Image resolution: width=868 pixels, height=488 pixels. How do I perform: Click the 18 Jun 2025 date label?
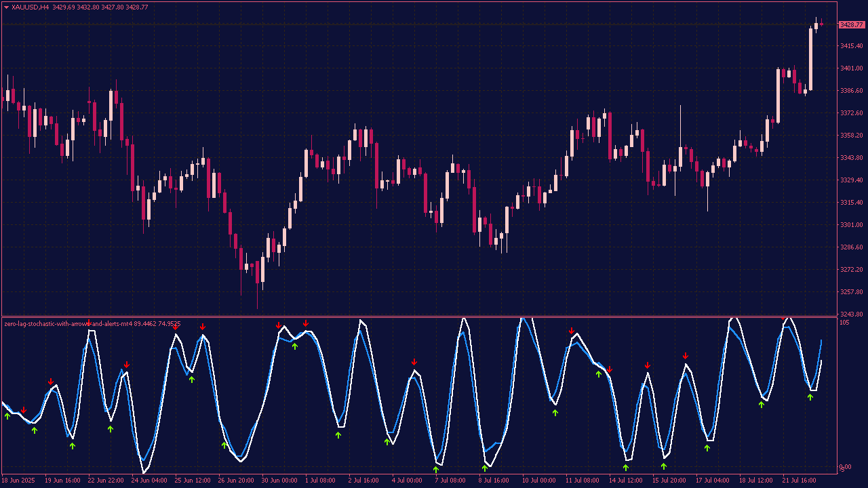click(x=19, y=480)
